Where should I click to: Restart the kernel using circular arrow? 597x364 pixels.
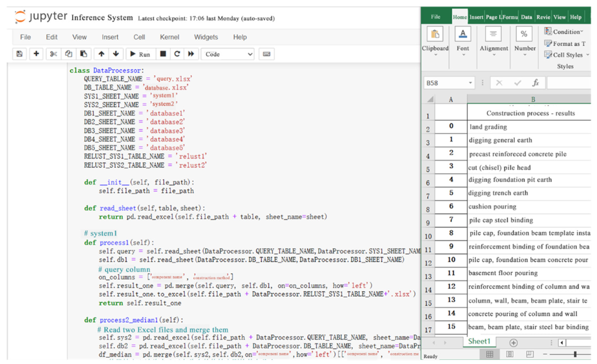click(x=177, y=54)
